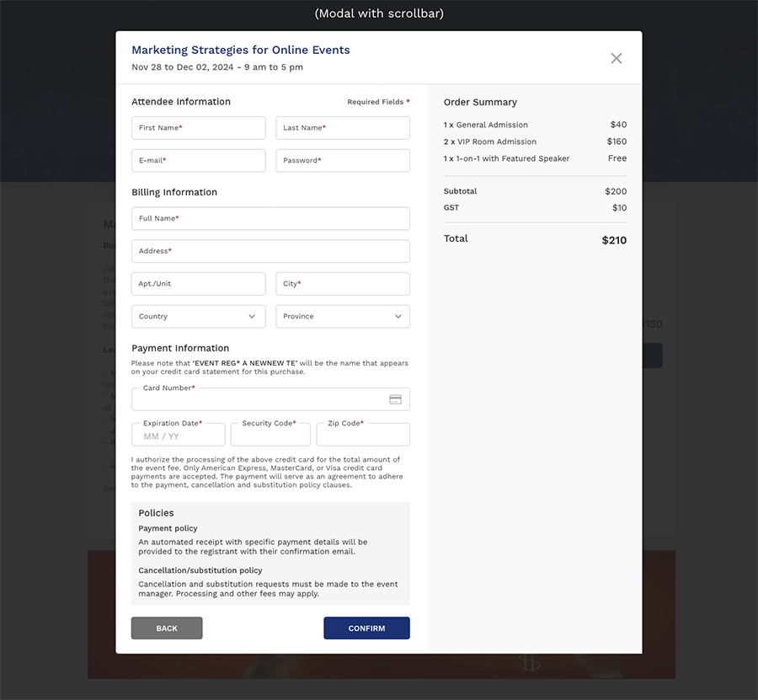Image resolution: width=758 pixels, height=700 pixels.
Task: Open the Province dropdown
Action: [342, 317]
